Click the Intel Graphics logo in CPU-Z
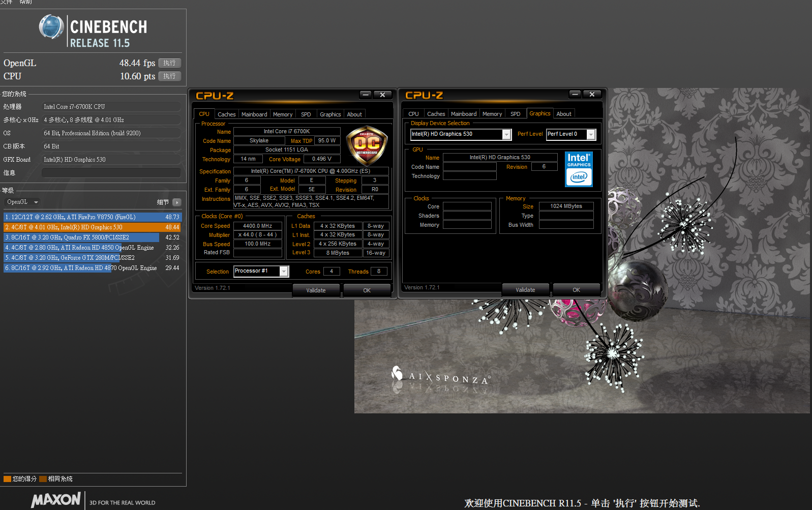This screenshot has width=812, height=510. point(579,169)
